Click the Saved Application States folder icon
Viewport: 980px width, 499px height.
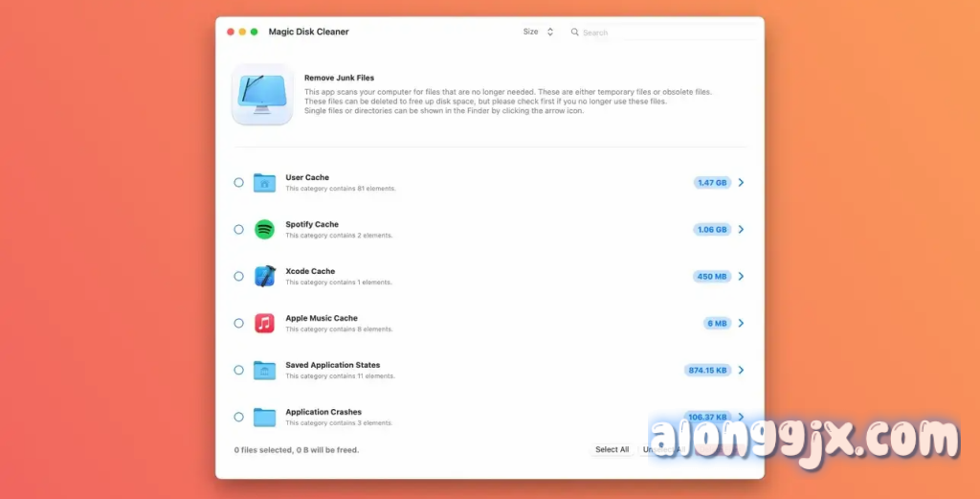tap(264, 370)
